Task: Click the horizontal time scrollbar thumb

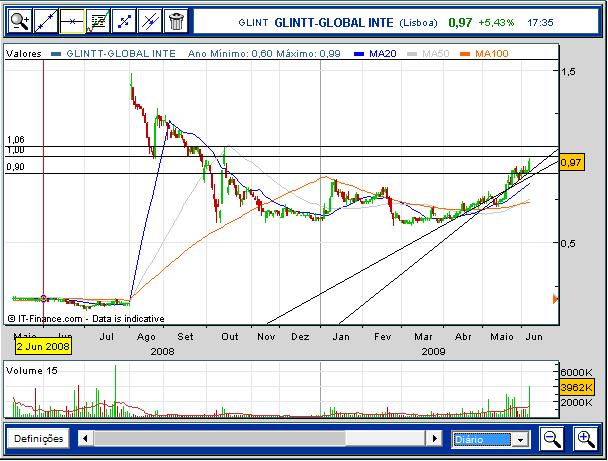Action: [219, 439]
